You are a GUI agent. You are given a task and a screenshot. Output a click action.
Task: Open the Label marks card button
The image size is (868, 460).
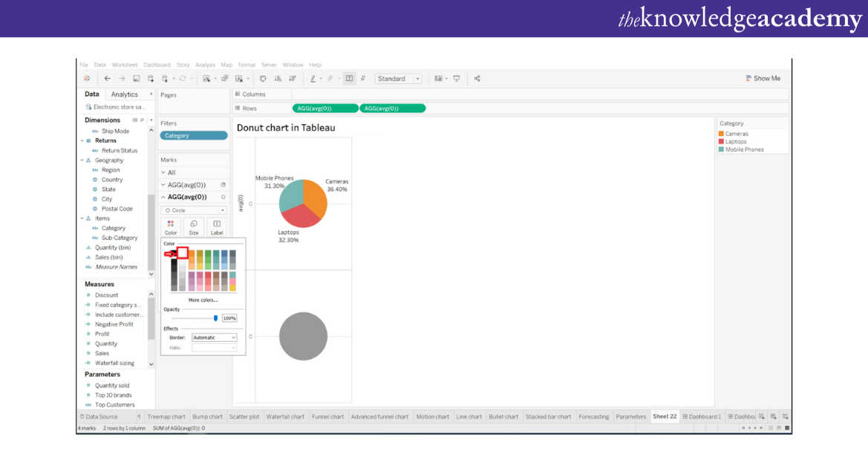(x=217, y=227)
